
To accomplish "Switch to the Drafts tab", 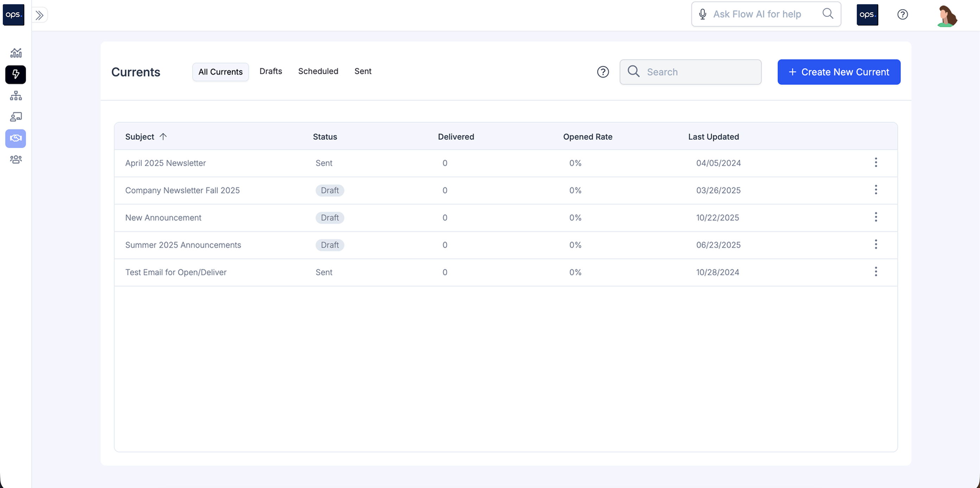I will (270, 71).
